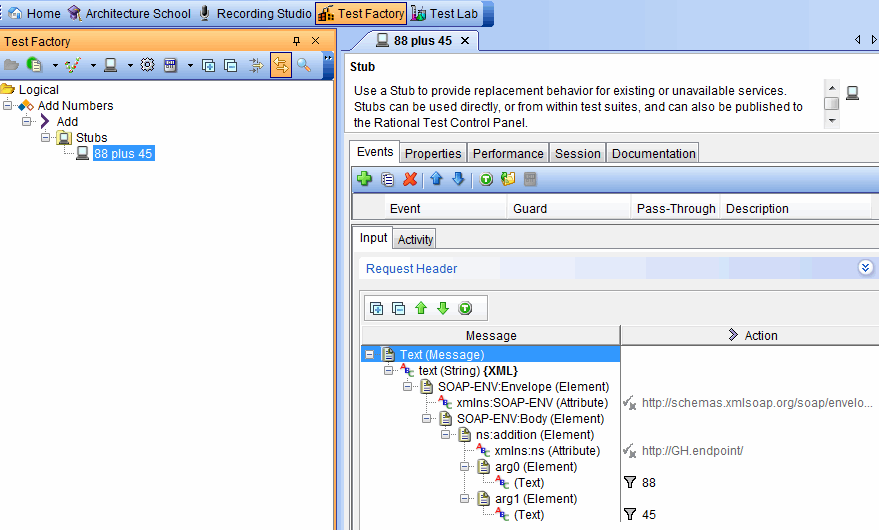Collapse the Text (Message) root node

(369, 354)
